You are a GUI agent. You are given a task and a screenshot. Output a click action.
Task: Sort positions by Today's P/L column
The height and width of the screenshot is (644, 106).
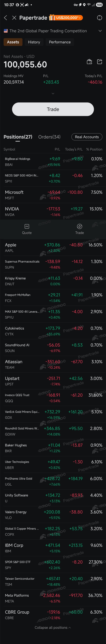[74, 149]
